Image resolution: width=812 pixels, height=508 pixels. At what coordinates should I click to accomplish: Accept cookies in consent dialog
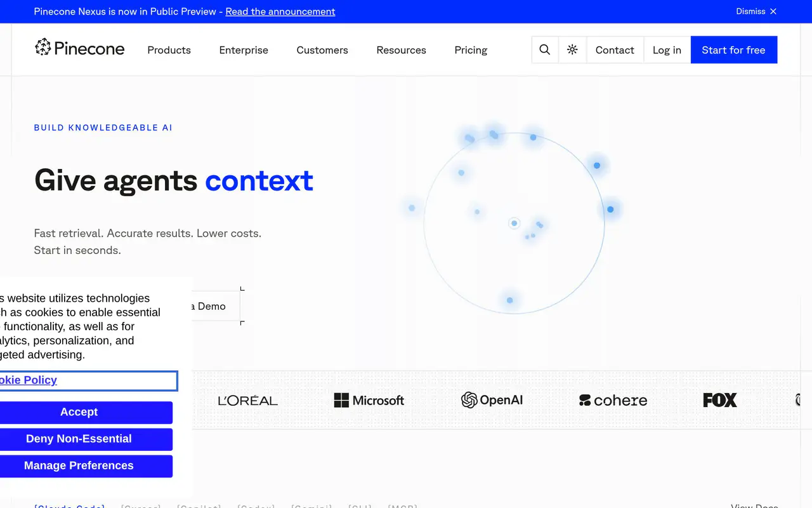[86, 412]
